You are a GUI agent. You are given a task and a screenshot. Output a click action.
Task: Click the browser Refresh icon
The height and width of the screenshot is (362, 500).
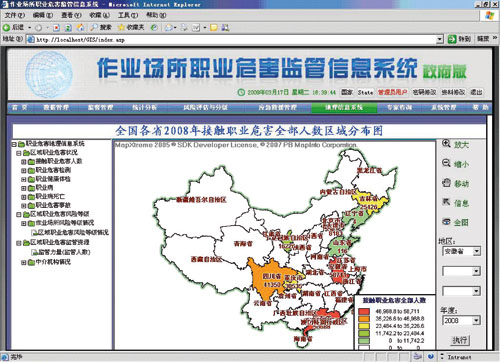click(x=68, y=28)
